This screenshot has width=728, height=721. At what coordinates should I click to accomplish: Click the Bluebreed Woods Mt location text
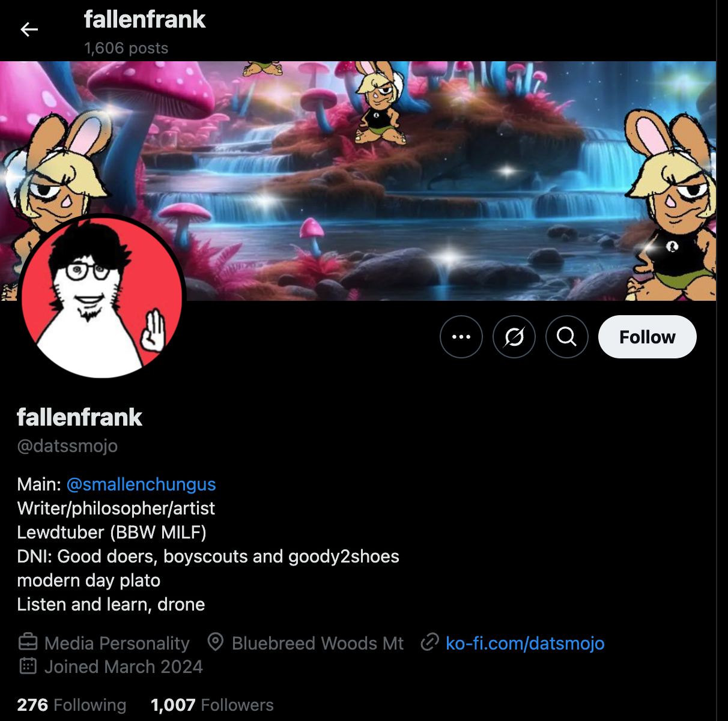(x=318, y=643)
